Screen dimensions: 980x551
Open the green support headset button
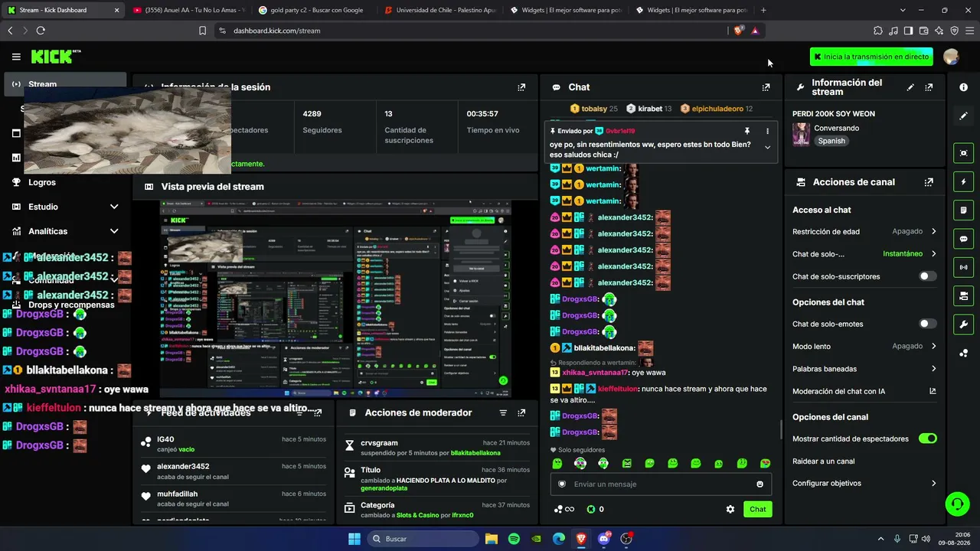tap(957, 504)
